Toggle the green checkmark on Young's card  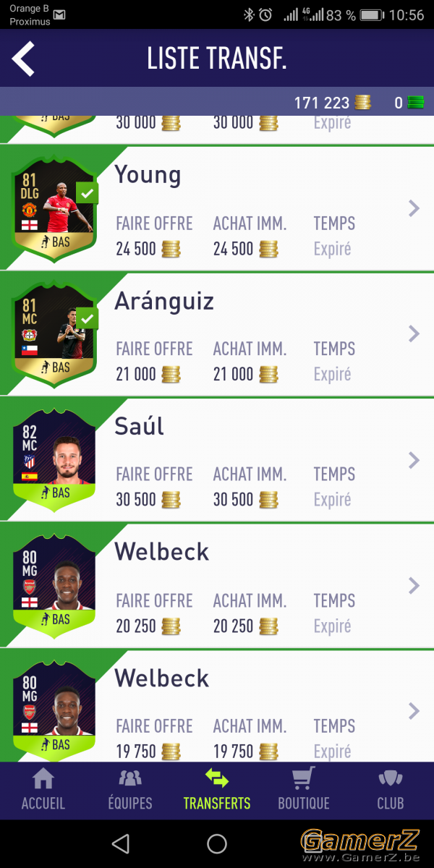(88, 194)
